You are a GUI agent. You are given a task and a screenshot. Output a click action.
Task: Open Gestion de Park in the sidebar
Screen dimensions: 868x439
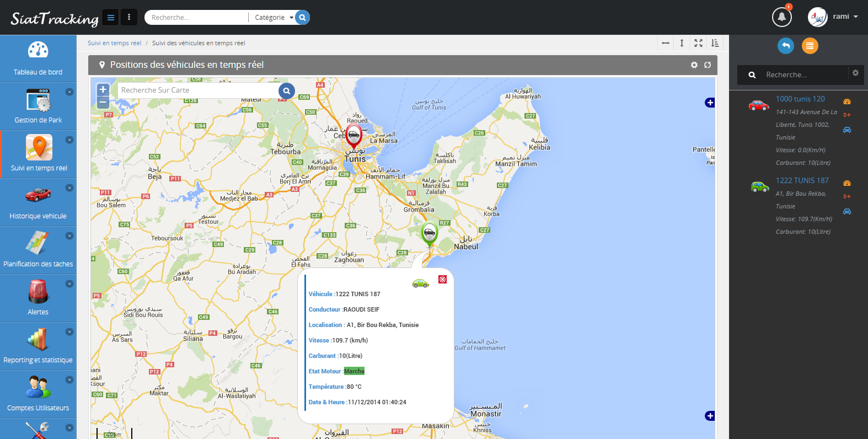38,106
